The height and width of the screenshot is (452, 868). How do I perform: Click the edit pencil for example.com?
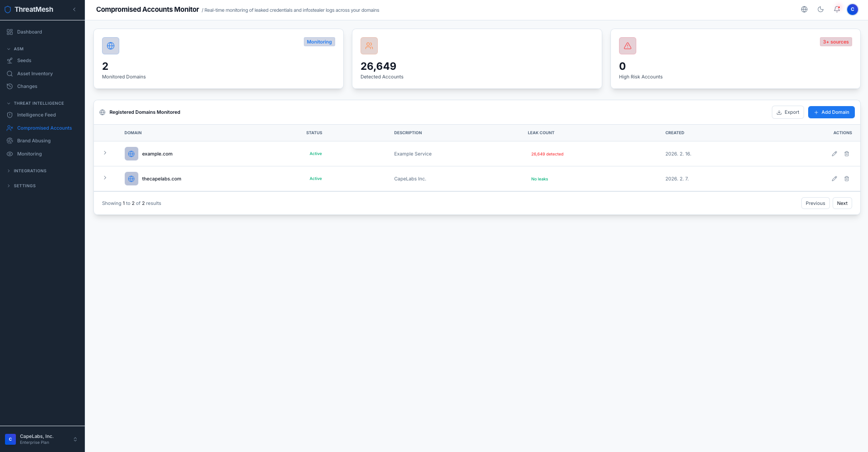coord(834,154)
